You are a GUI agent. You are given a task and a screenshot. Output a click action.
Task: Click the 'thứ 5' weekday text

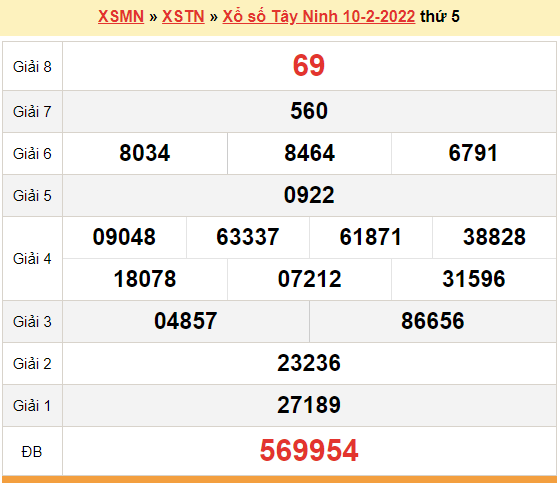(440, 16)
